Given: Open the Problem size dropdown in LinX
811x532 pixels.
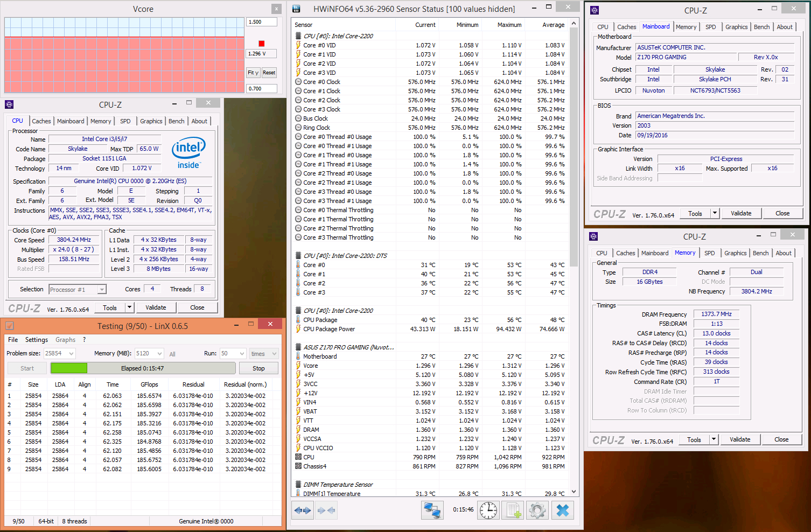Looking at the screenshot, I should tap(71, 354).
